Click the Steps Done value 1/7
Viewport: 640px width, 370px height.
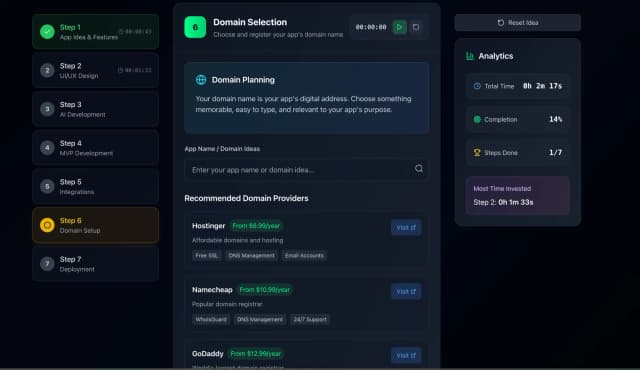(556, 153)
